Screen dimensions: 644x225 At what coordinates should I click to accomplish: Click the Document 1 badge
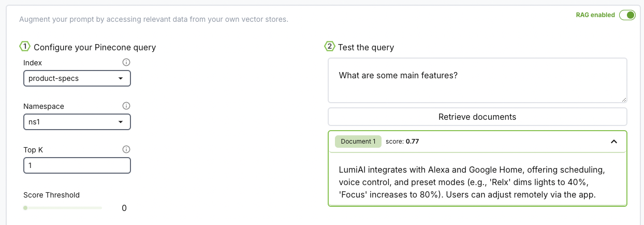pos(358,142)
